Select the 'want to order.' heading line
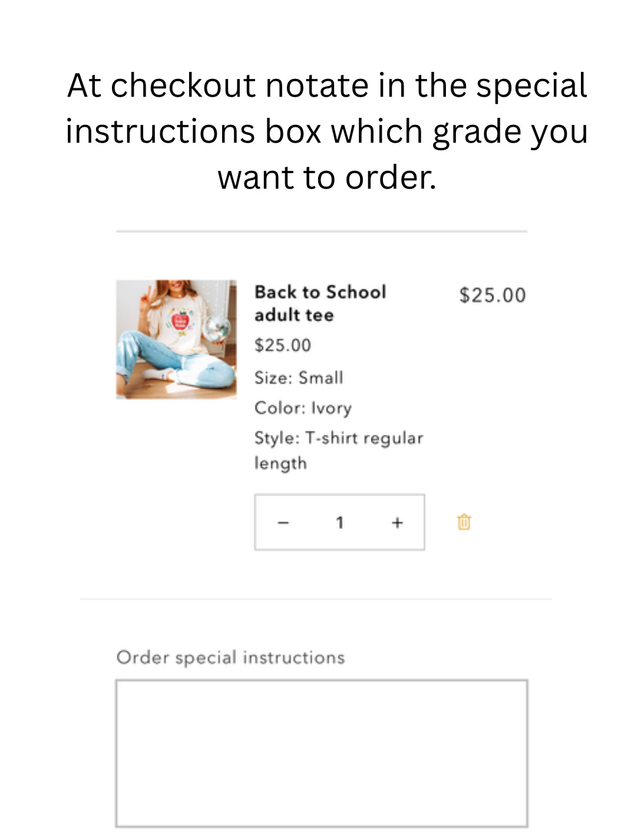Screen dimensions: 641x840 coord(327,177)
